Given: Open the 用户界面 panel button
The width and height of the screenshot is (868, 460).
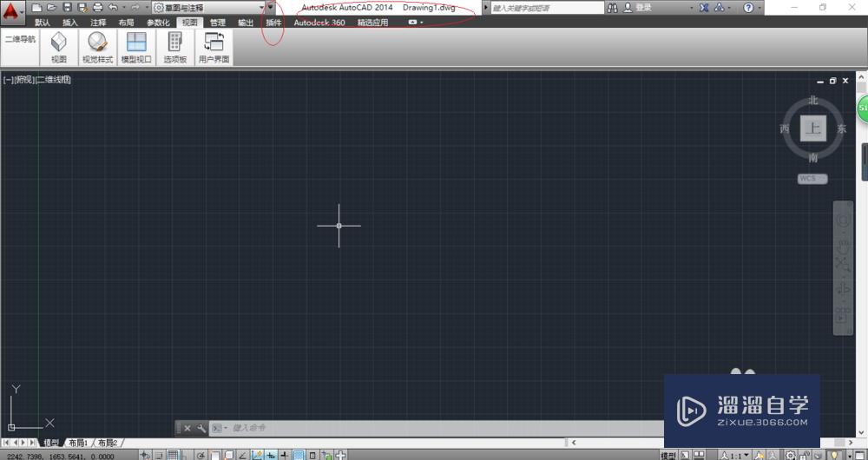Looking at the screenshot, I should (214, 47).
